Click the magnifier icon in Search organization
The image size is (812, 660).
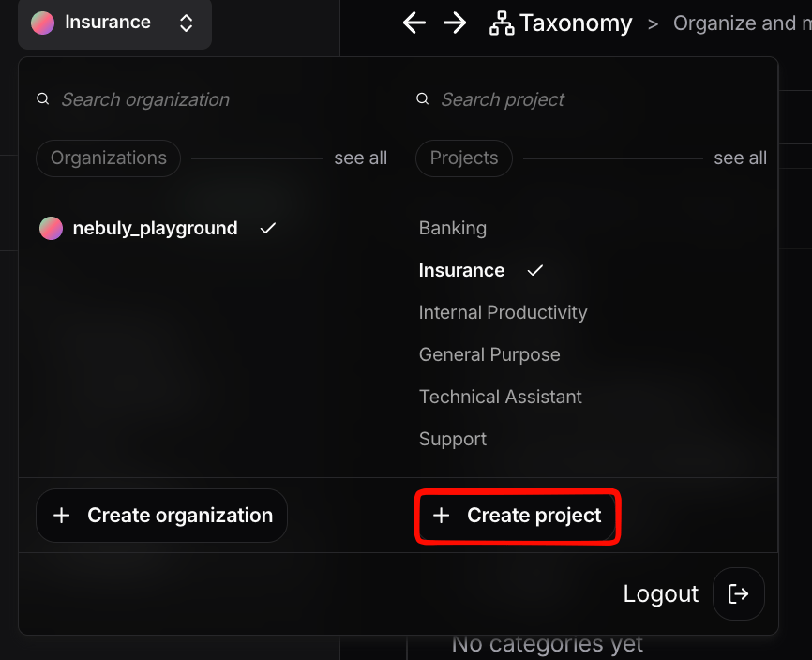tap(43, 98)
